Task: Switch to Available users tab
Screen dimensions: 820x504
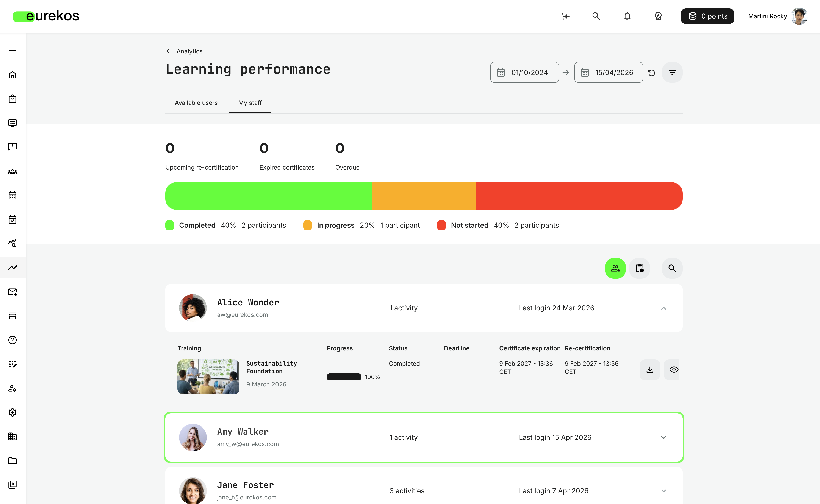Action: point(196,103)
